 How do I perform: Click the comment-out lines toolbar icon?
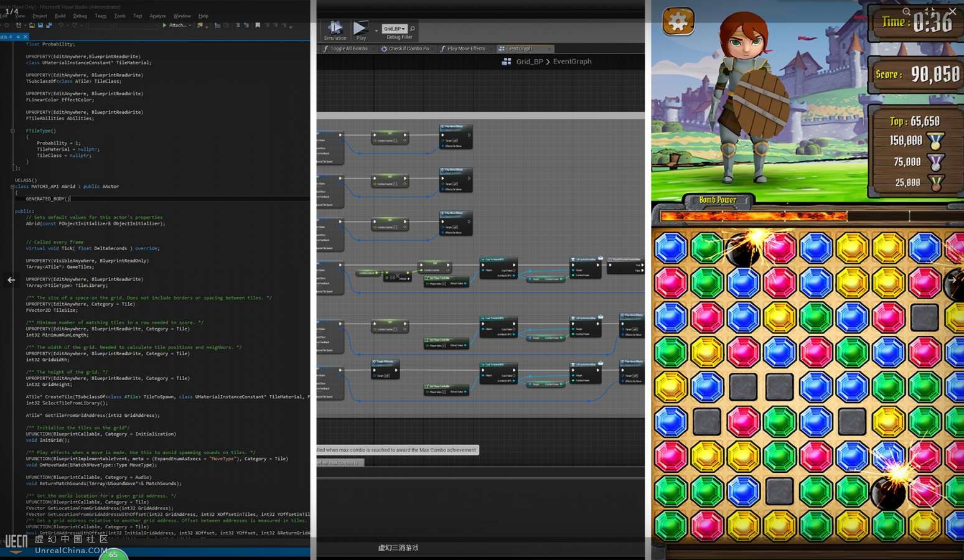point(238,26)
